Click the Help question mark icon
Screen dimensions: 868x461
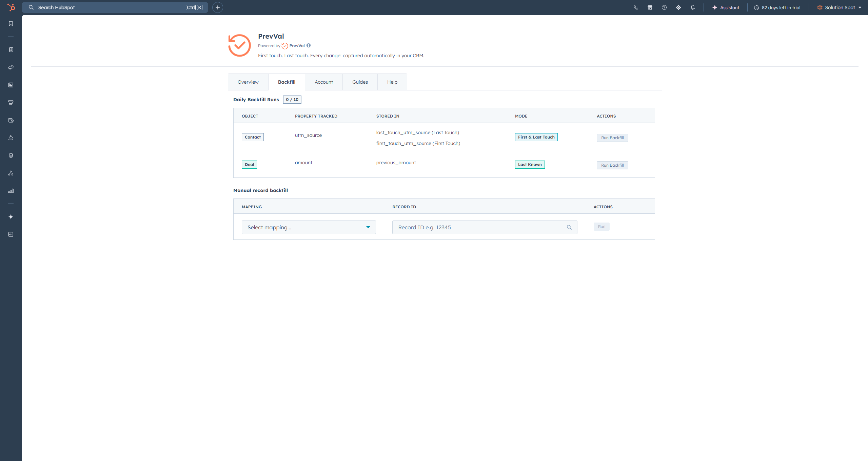pos(664,7)
